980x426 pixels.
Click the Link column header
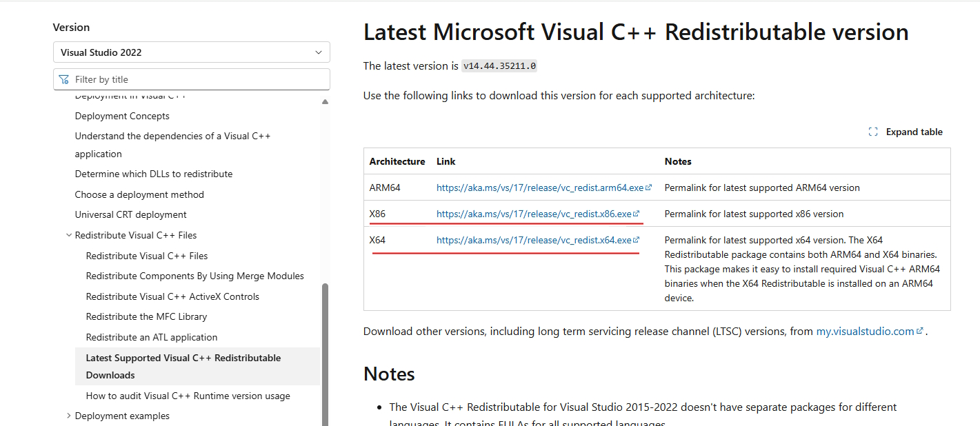coord(446,161)
